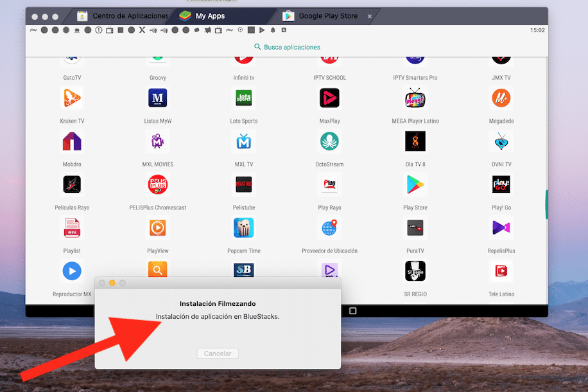Open the PELISPlus Chromescast app
The image size is (588, 392).
pos(158,185)
